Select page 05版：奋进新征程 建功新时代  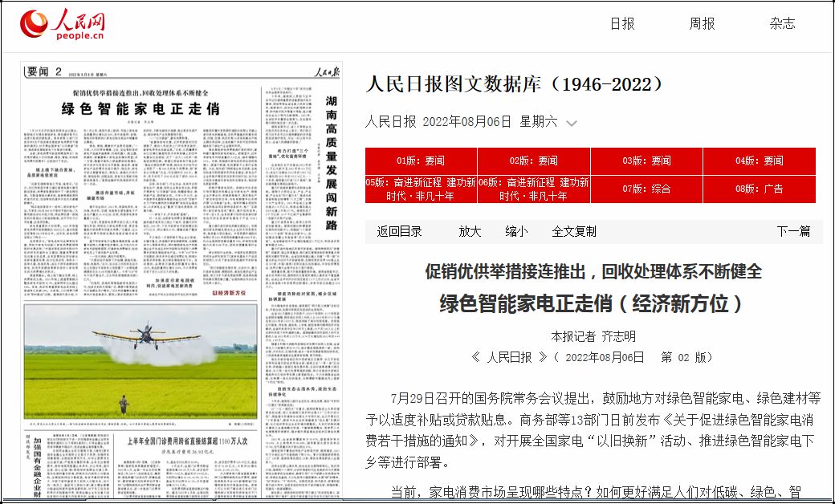coord(421,189)
